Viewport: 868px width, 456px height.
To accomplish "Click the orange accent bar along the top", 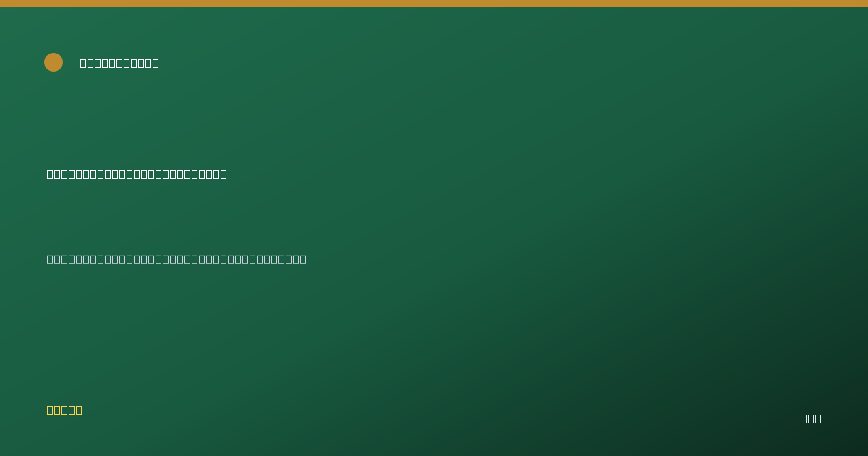I will [x=434, y=4].
